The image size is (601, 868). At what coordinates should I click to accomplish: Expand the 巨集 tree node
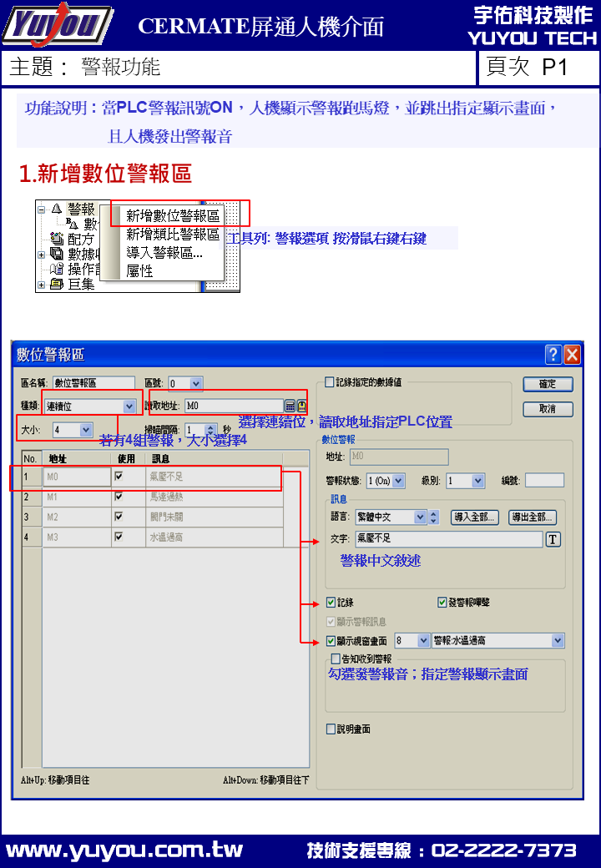point(42,285)
